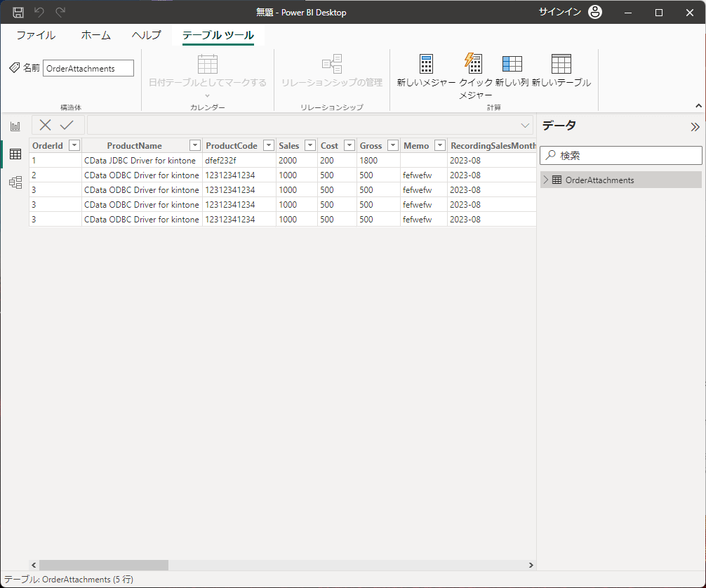Viewport: 706px width, 588px height.
Task: Commit formula with the checkmark icon
Action: (x=67, y=125)
